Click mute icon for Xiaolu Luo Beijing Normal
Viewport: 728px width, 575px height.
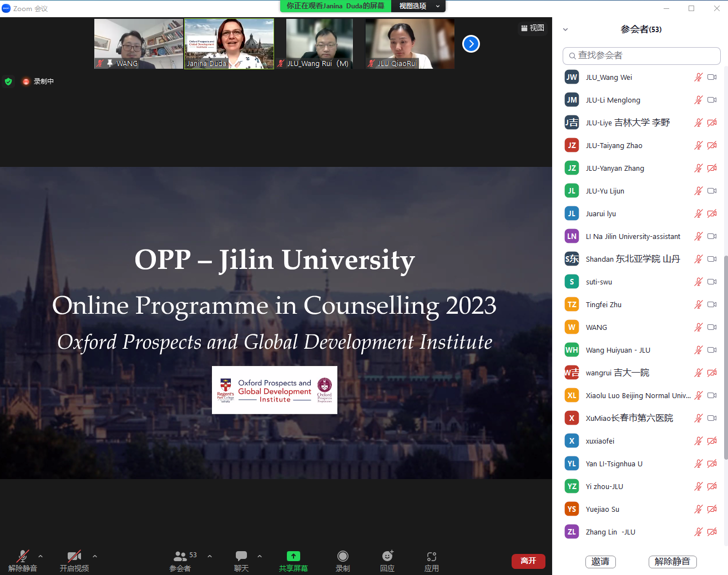tap(699, 395)
